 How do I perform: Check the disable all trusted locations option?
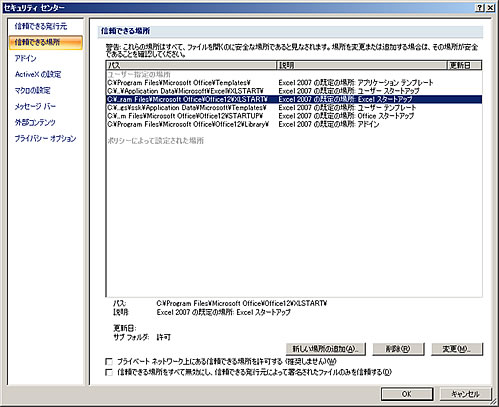(x=109, y=372)
